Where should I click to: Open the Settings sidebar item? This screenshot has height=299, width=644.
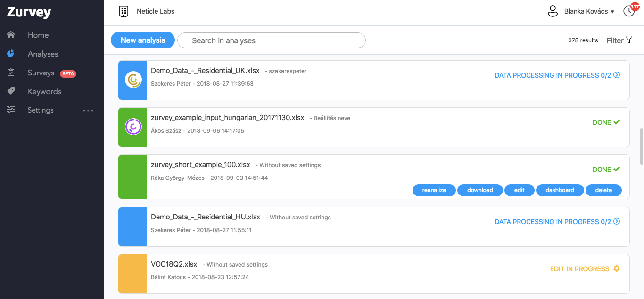(41, 110)
